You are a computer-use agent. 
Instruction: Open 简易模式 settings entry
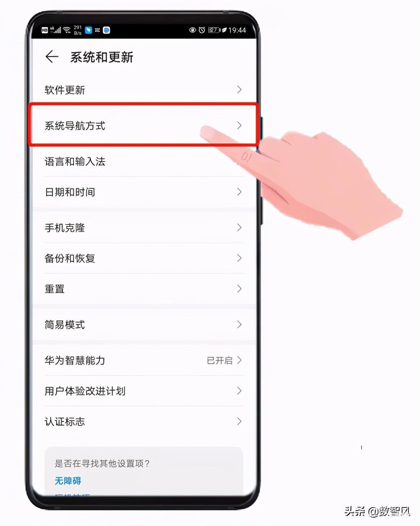pyautogui.click(x=144, y=325)
